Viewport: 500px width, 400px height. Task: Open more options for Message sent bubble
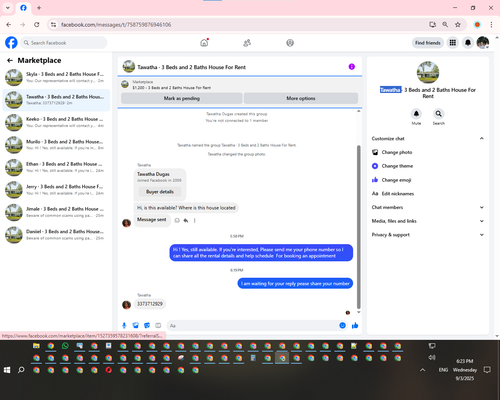coord(195,220)
